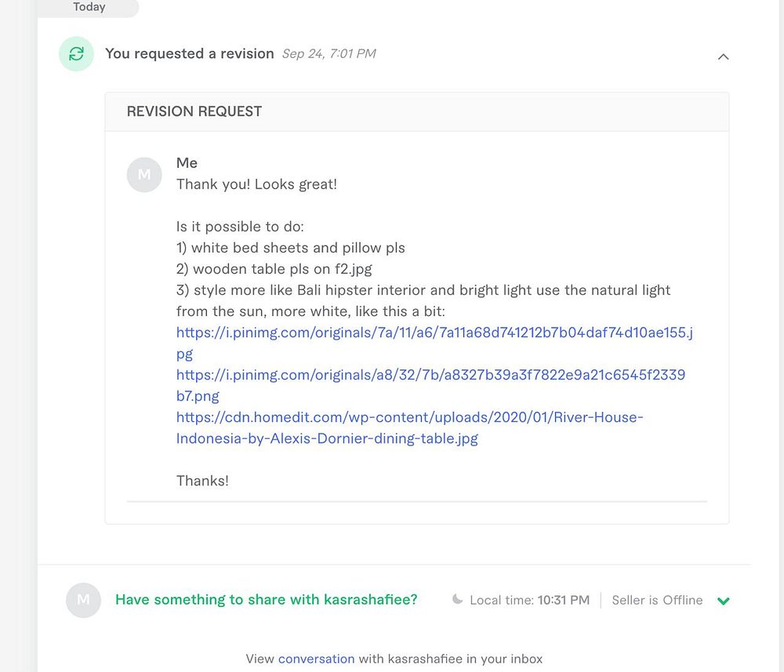784x672 pixels.
Task: Click the "You requested a revision" heading
Action: [189, 54]
